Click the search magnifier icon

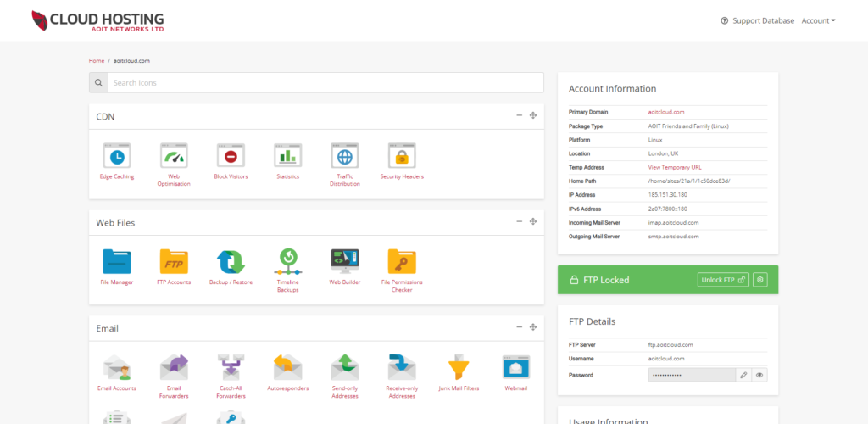coord(98,82)
